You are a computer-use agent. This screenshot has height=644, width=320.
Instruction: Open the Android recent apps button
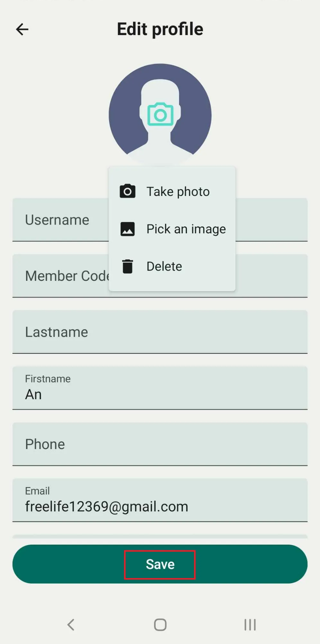250,625
